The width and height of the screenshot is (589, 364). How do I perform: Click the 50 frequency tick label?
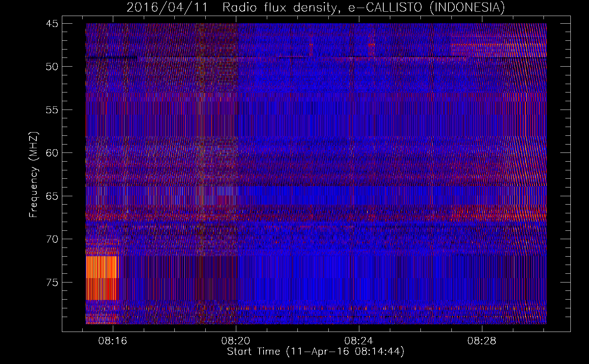click(52, 67)
